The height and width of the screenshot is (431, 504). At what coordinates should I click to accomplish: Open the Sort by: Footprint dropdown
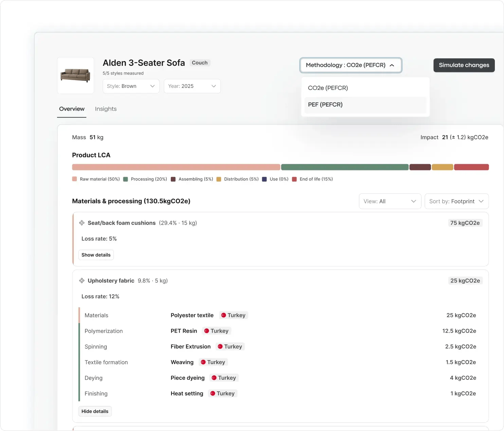coord(456,201)
